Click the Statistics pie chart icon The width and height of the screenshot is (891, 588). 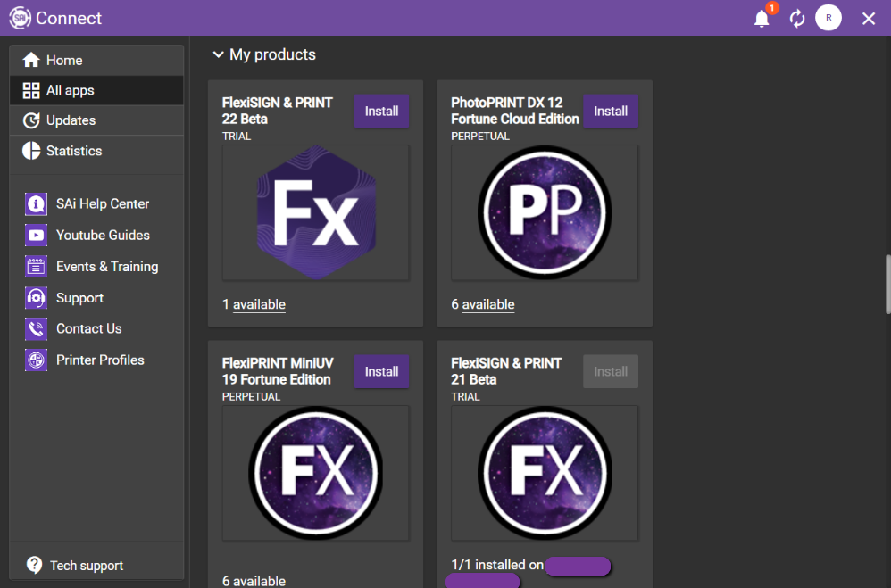31,151
